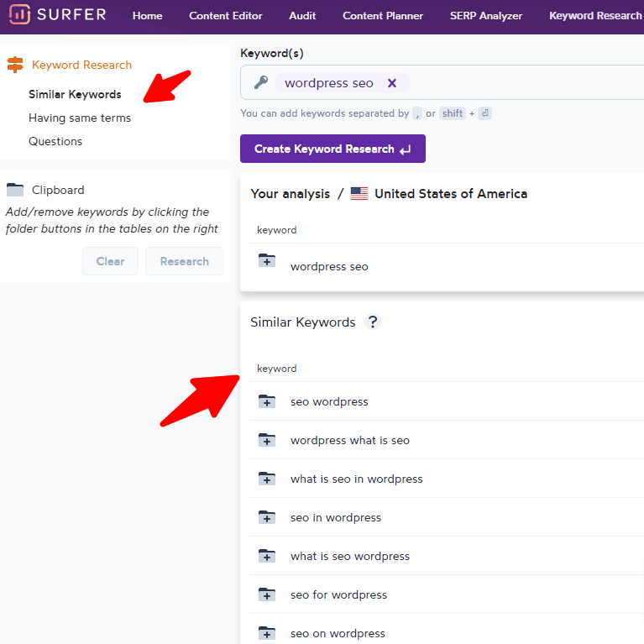Viewport: 644px width, 644px height.
Task: Add seo on wordpress to the clipboard
Action: (267, 633)
